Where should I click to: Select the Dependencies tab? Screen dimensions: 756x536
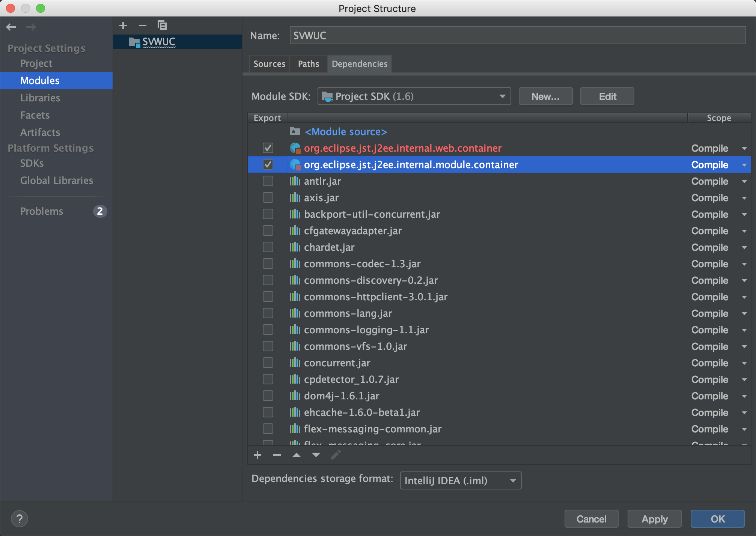pos(360,64)
